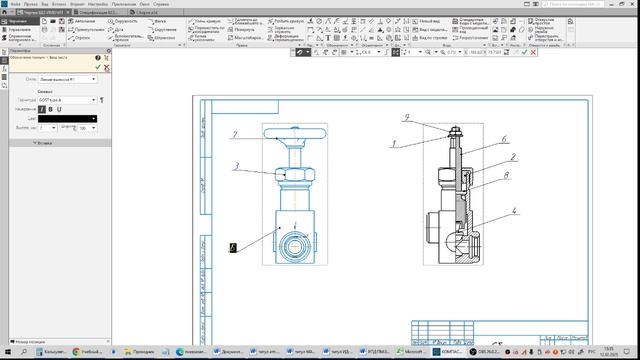
Task: Click the help icon in Параметры panel
Action: pyautogui.click(x=98, y=58)
